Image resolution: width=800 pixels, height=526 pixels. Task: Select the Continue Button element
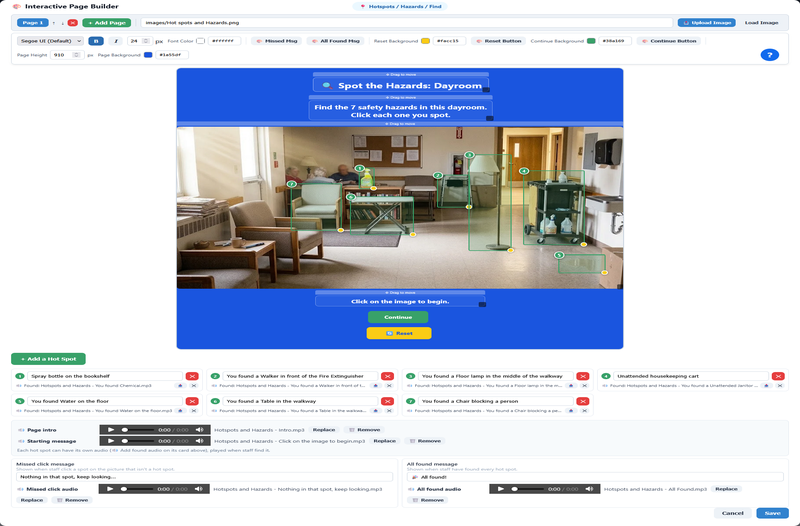coord(669,41)
